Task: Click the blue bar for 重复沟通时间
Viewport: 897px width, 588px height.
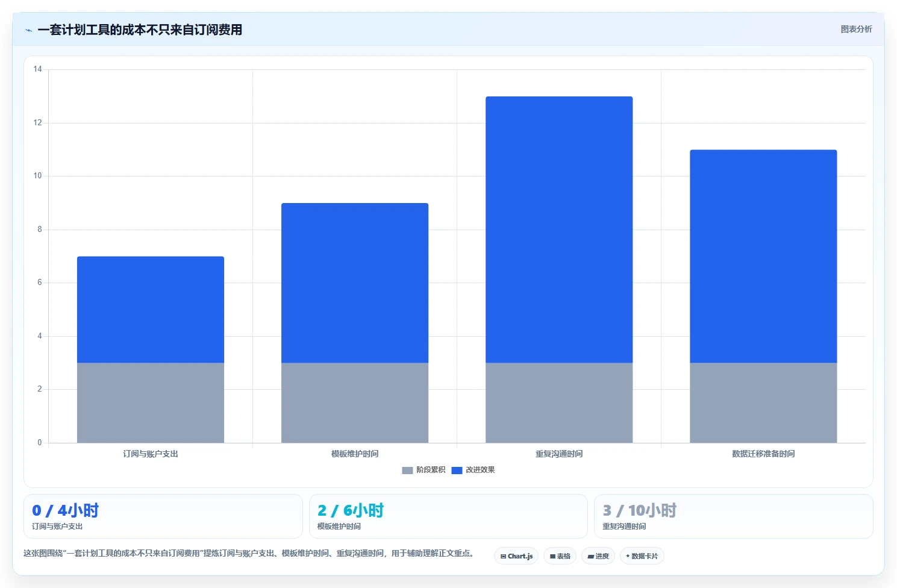Action: pos(559,230)
